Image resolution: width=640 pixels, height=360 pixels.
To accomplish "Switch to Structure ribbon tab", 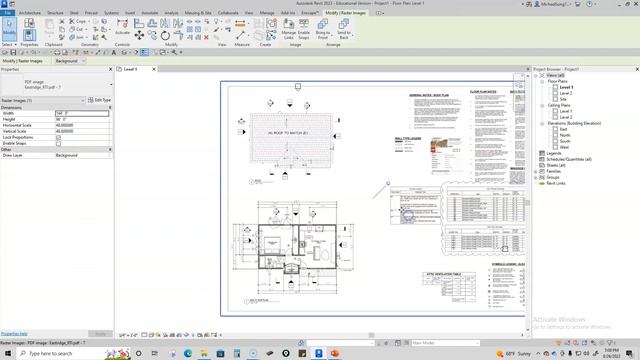I will [56, 13].
